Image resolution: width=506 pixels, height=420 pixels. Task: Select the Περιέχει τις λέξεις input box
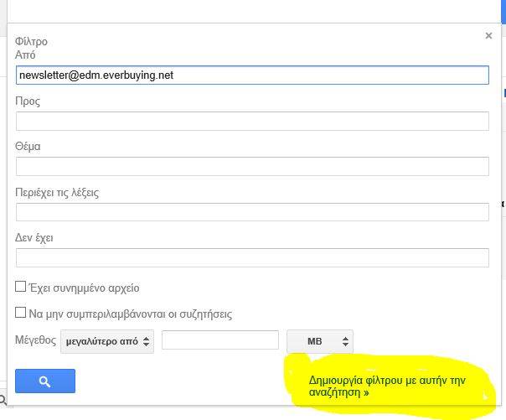(252, 212)
